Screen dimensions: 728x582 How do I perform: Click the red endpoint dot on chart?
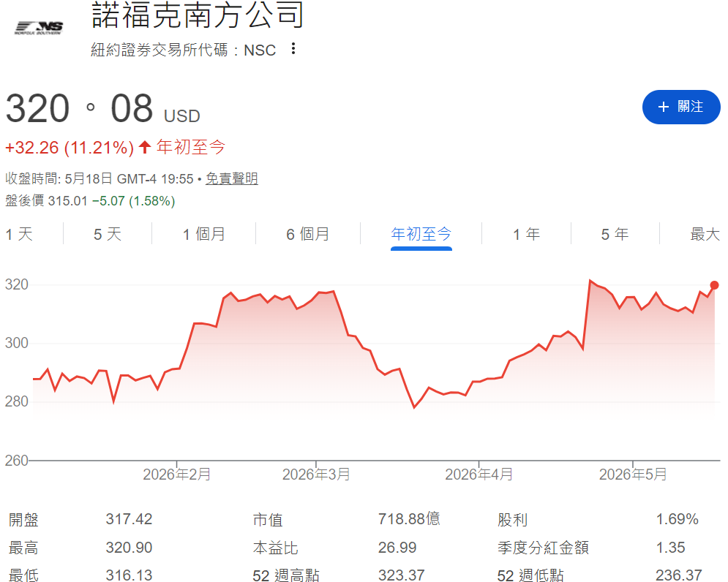[x=714, y=285]
